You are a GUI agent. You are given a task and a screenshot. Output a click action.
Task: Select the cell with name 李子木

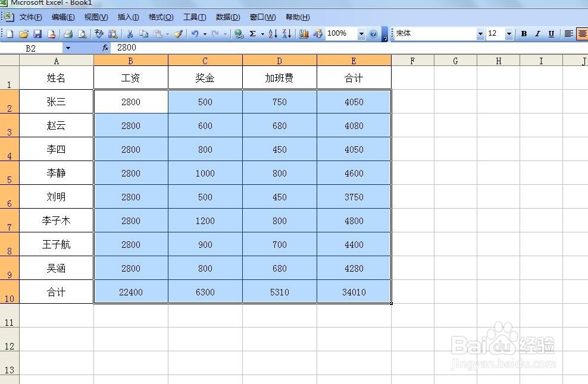point(57,221)
